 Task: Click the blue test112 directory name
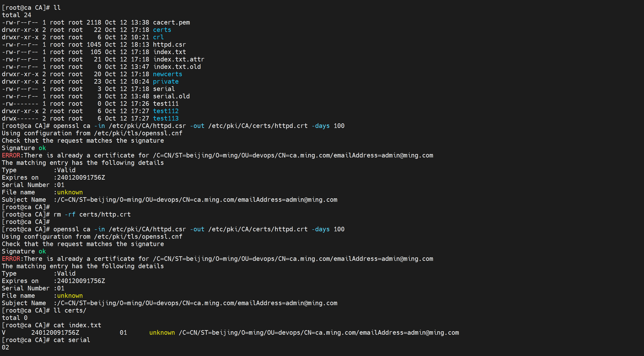(165, 111)
